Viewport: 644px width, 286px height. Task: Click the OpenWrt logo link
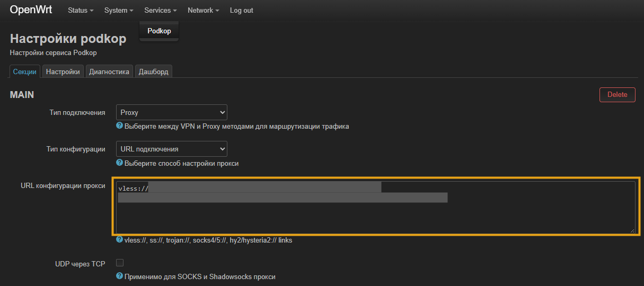(31, 10)
